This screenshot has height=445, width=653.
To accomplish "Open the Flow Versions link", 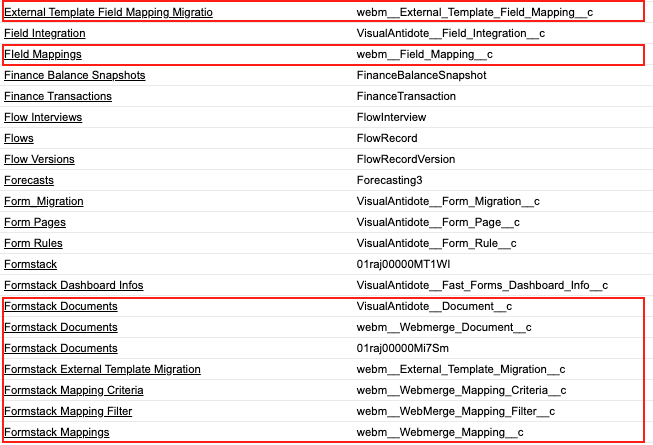I will coord(39,159).
